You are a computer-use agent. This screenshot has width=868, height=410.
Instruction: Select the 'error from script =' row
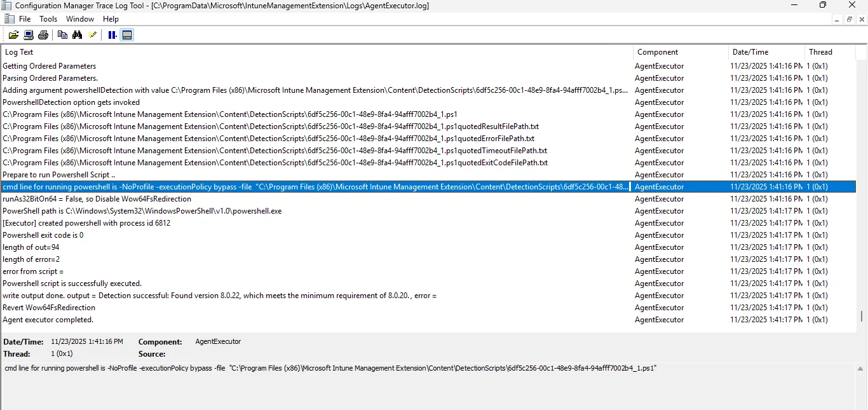(x=428, y=271)
